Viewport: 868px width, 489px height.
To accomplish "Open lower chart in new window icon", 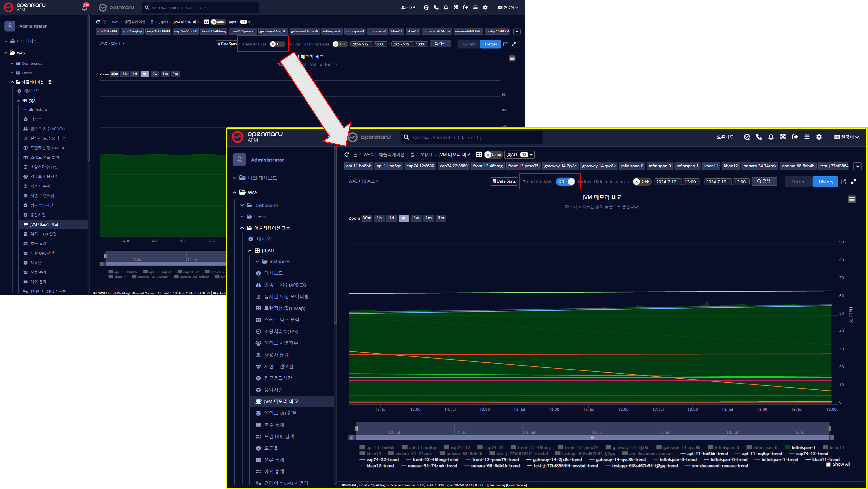I will coord(843,182).
